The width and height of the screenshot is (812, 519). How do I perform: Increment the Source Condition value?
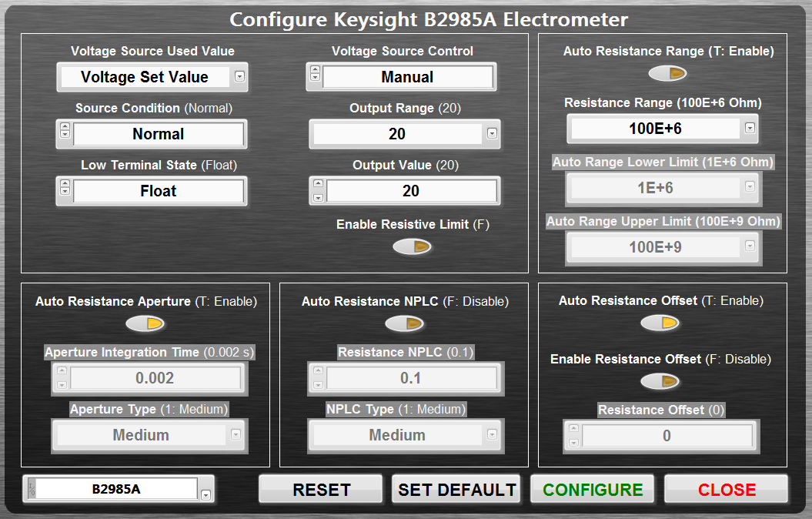(65, 126)
